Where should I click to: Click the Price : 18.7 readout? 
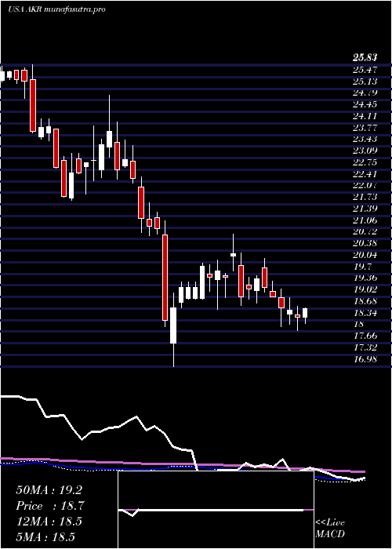click(49, 506)
